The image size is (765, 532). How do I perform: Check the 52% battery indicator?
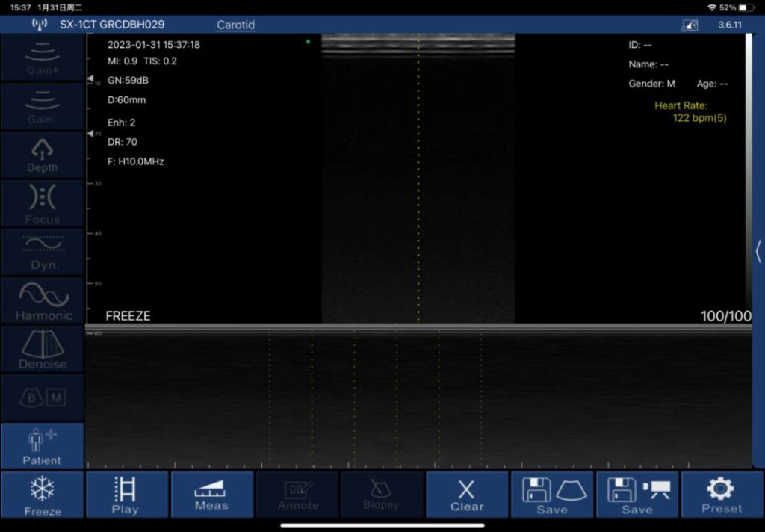(x=737, y=7)
